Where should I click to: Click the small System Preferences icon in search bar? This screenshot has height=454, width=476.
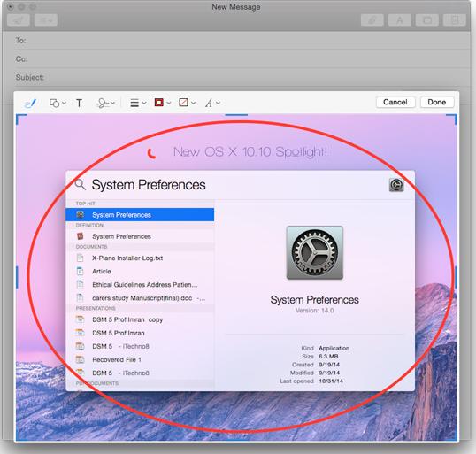[396, 185]
